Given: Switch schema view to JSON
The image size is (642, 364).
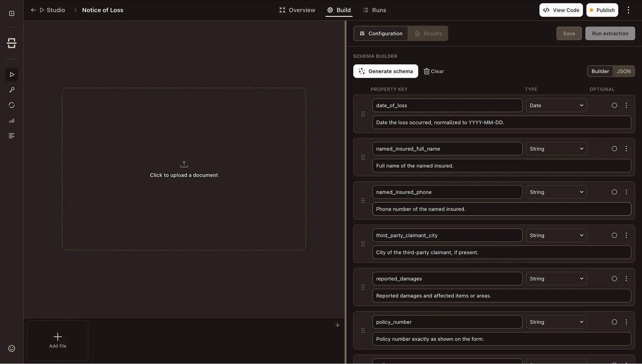Looking at the screenshot, I should click(x=623, y=71).
